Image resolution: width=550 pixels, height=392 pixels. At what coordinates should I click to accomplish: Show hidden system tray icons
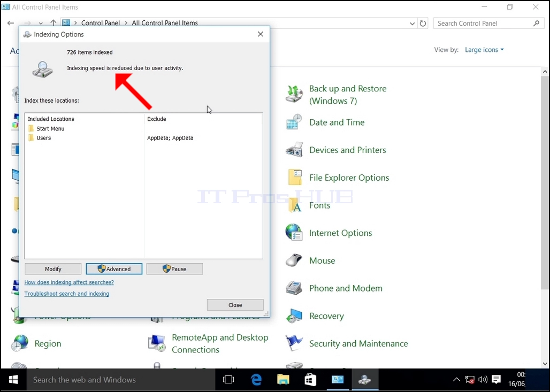tap(456, 379)
